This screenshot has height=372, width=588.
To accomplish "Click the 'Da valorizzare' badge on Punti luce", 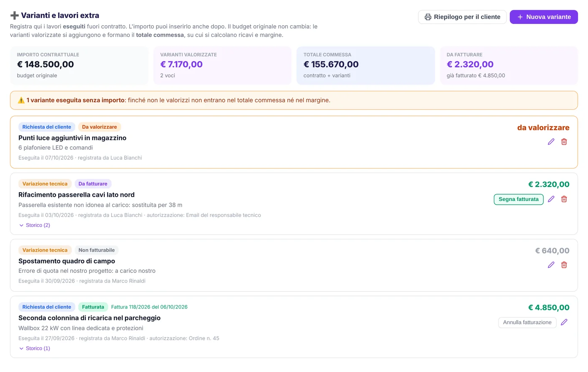I will [x=100, y=127].
